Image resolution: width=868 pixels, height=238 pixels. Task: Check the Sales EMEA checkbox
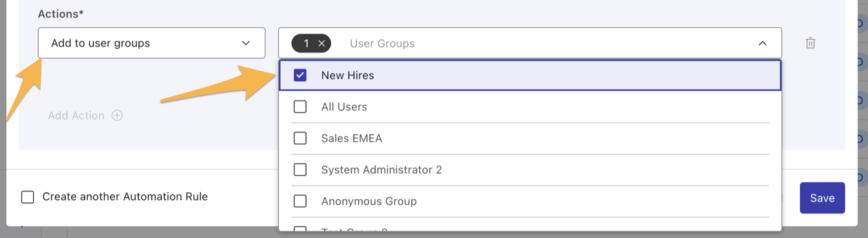coord(300,138)
